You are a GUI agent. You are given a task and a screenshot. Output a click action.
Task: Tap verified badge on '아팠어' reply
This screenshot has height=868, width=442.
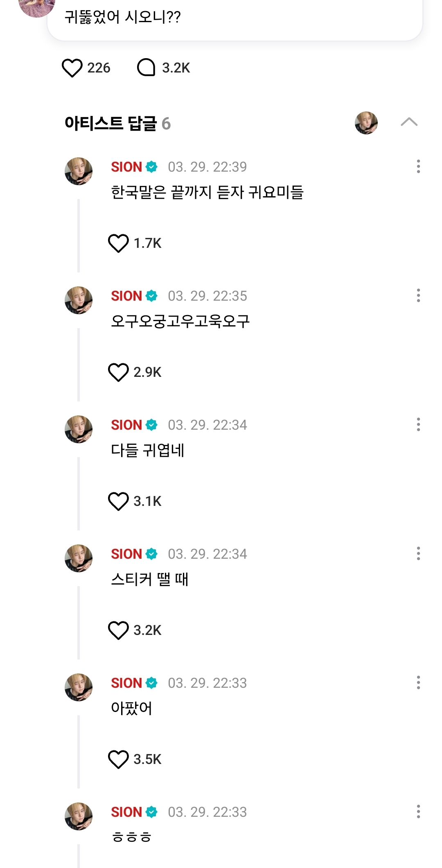(151, 683)
